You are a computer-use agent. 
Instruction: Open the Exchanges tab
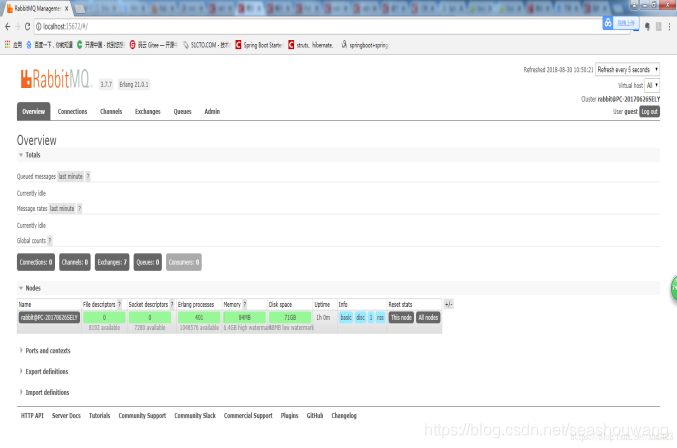click(x=148, y=111)
